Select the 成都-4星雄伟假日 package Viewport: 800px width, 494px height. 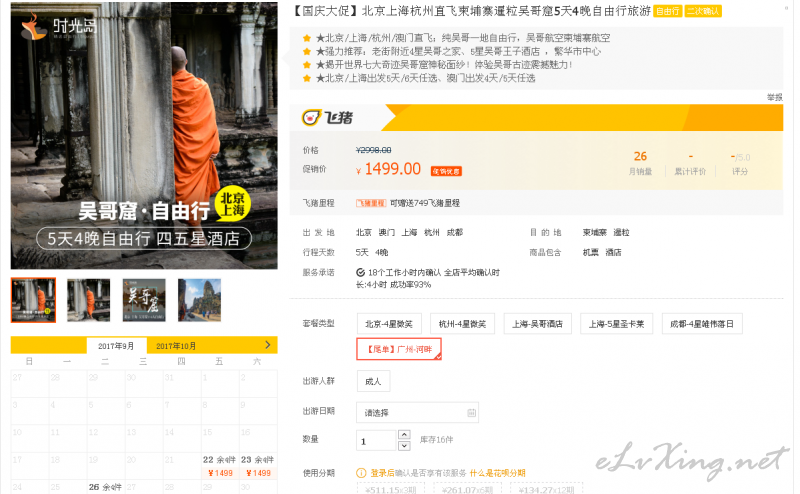coord(702,324)
